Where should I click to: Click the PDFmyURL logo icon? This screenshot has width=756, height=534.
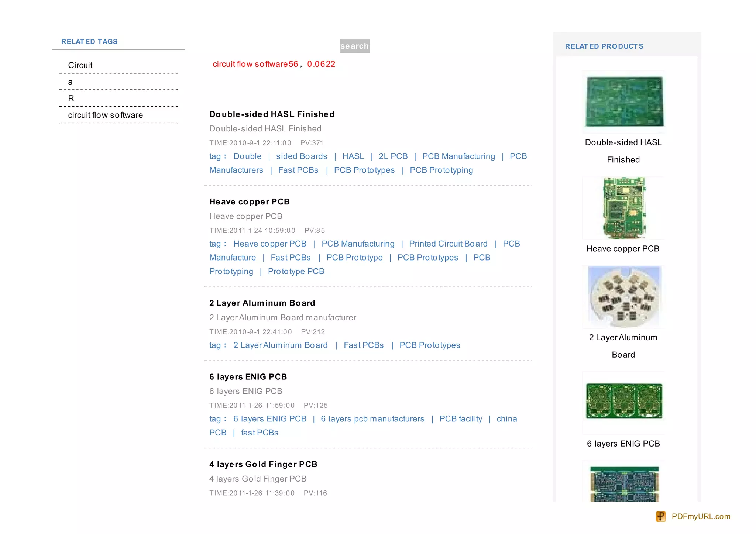(660, 516)
